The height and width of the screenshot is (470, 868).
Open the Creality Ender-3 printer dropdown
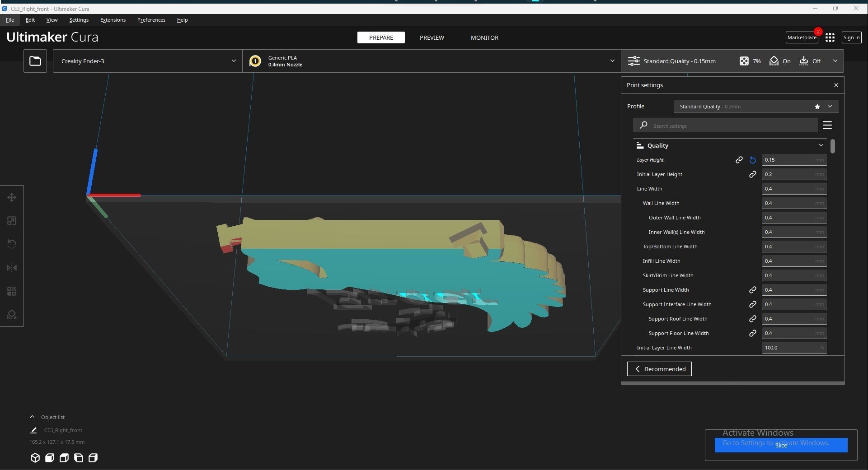click(x=148, y=61)
